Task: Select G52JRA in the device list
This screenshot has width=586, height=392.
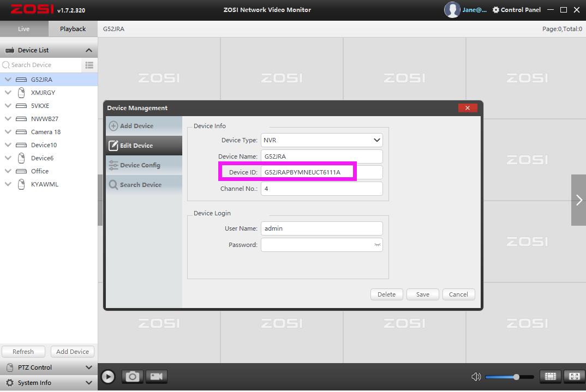Action: [x=49, y=80]
